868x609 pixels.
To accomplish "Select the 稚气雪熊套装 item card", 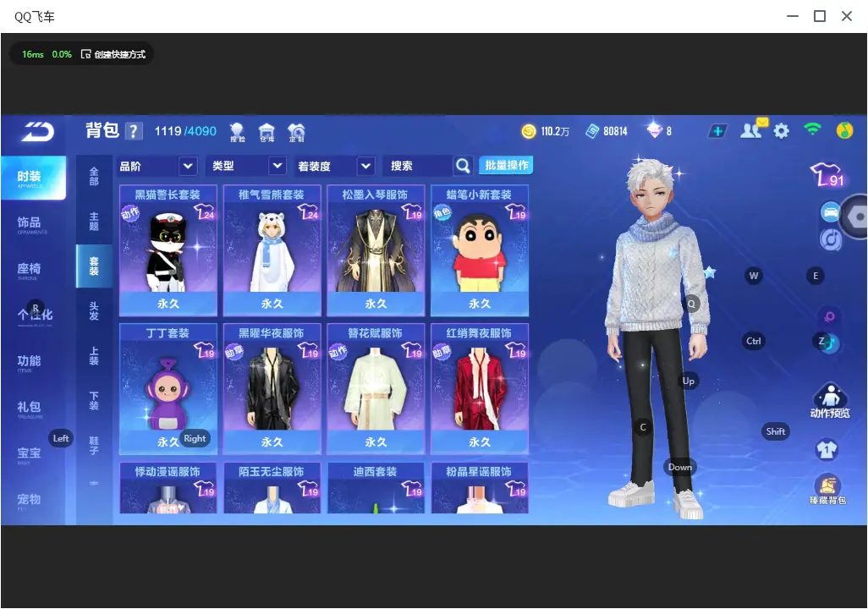I will point(272,250).
